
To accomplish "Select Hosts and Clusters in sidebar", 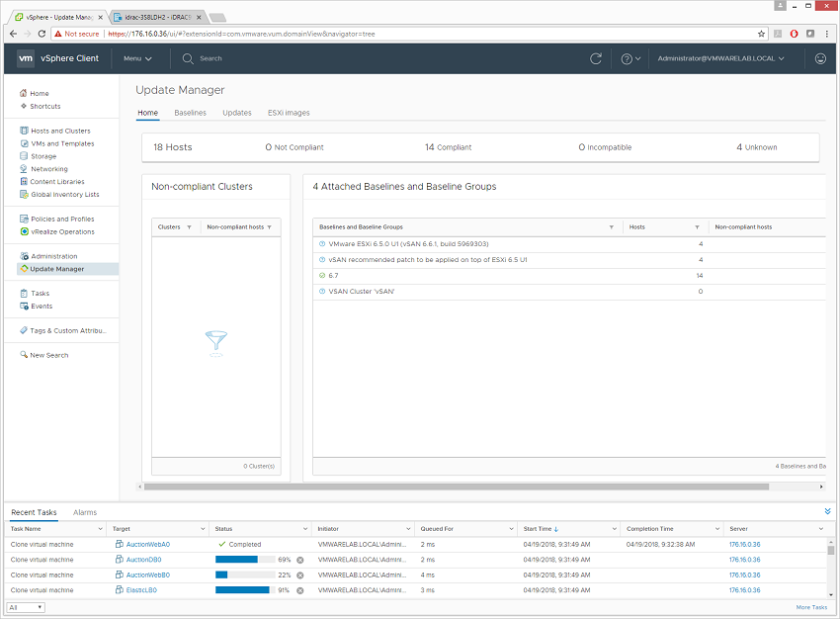I will tap(60, 131).
